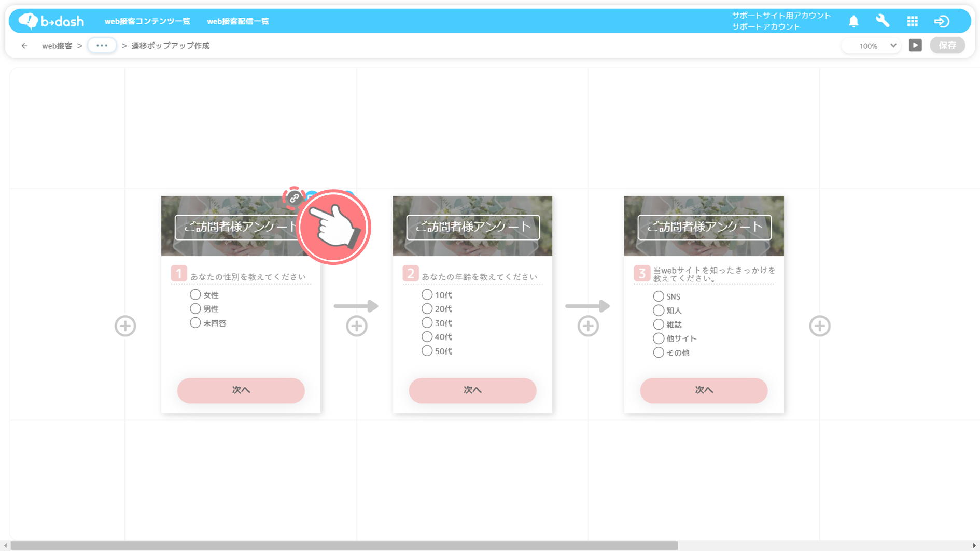Click the number 3 question badge
This screenshot has height=551, width=980.
point(642,273)
